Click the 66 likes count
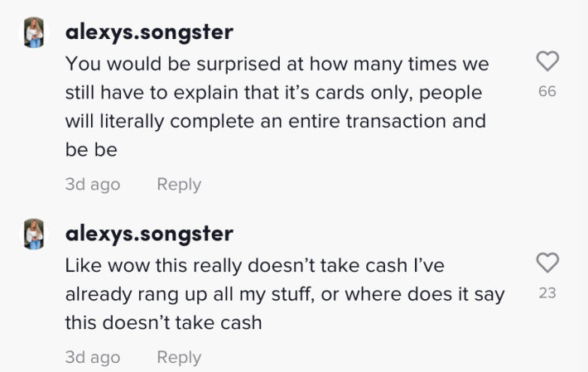The image size is (588, 372). click(547, 92)
